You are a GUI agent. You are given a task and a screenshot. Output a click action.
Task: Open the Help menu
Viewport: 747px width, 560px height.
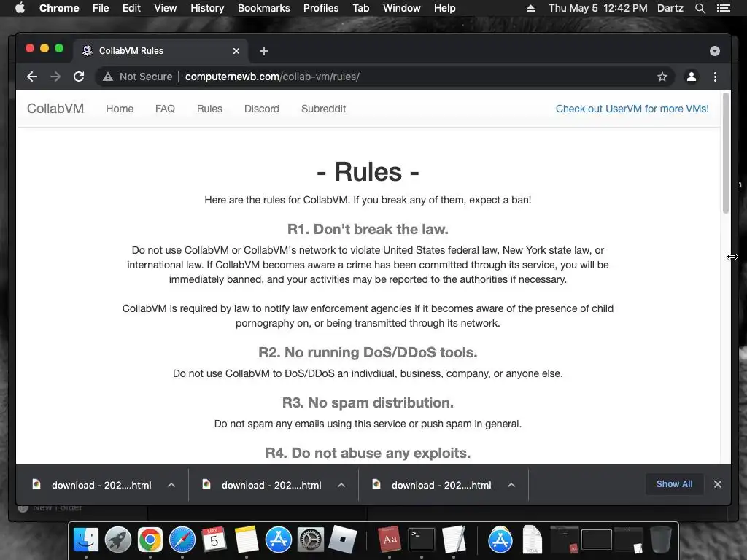444,8
